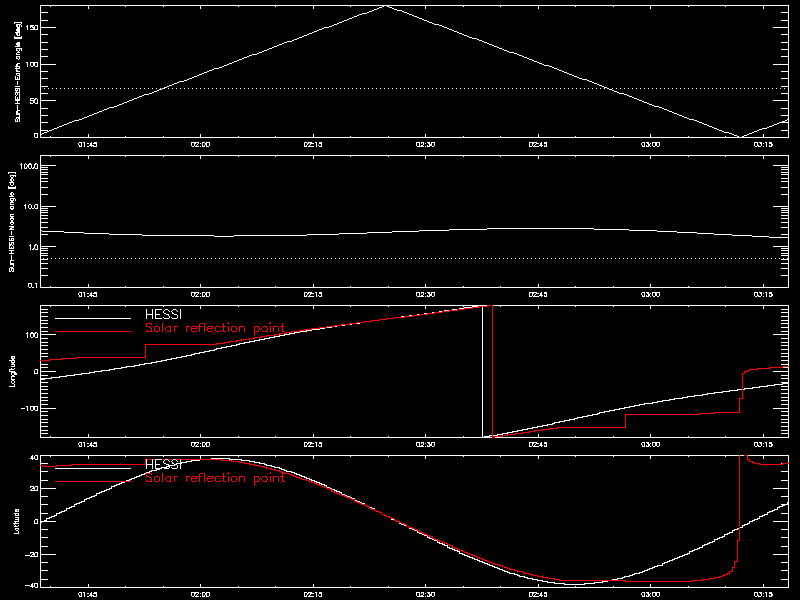This screenshot has height=600, width=800.
Task: Click the 0.1 tick on Noon angle plot
Action: pos(33,285)
